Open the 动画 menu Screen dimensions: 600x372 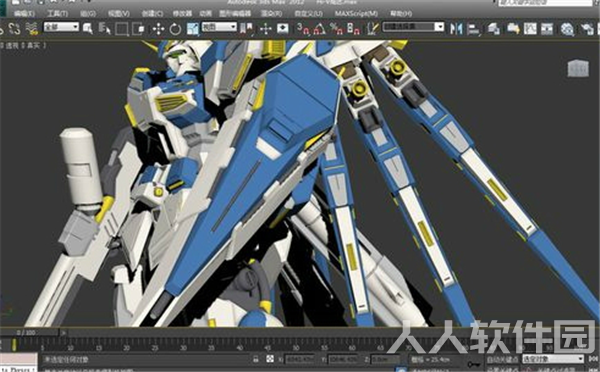(x=205, y=13)
